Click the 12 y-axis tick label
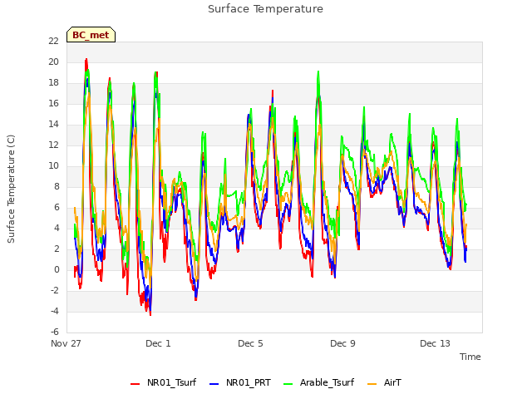The width and height of the screenshot is (532, 399). tap(53, 145)
